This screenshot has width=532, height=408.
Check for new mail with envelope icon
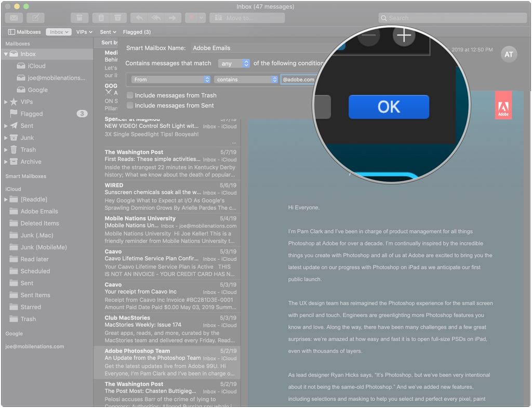[x=14, y=18]
